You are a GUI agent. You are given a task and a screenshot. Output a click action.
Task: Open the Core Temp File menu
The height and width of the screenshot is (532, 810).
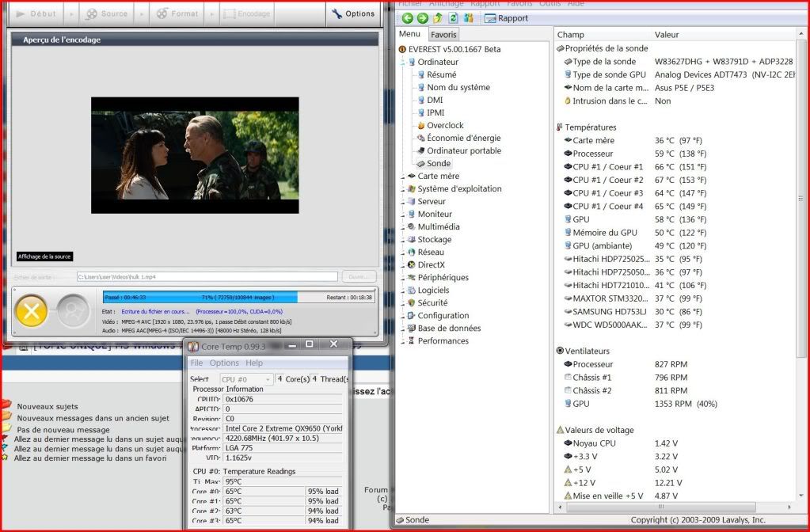(196, 363)
